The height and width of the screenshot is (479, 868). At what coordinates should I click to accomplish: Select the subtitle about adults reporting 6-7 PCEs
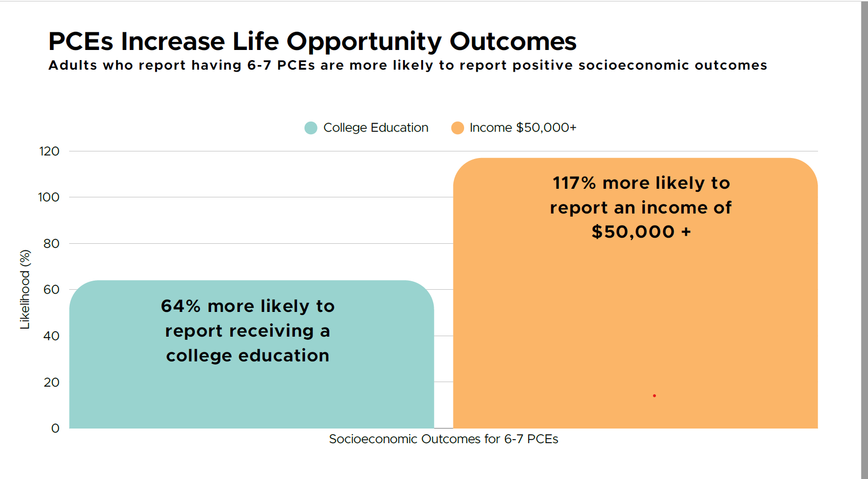tap(407, 66)
